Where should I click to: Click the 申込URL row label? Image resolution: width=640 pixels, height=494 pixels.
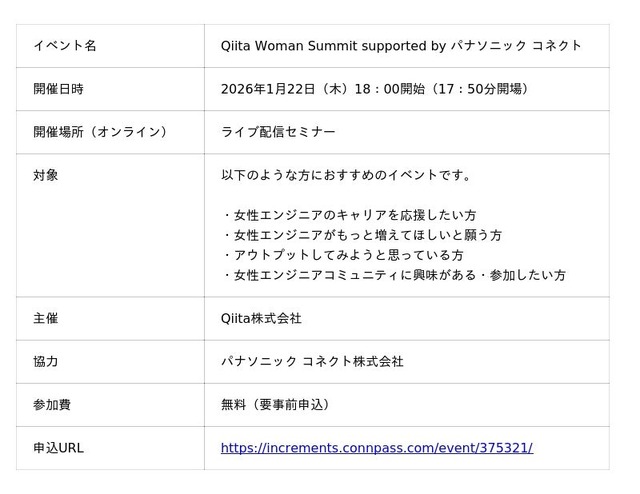58,448
